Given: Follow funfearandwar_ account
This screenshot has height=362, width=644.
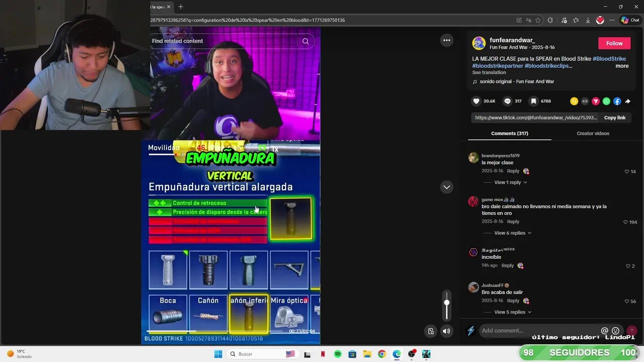Looking at the screenshot, I should pyautogui.click(x=614, y=43).
